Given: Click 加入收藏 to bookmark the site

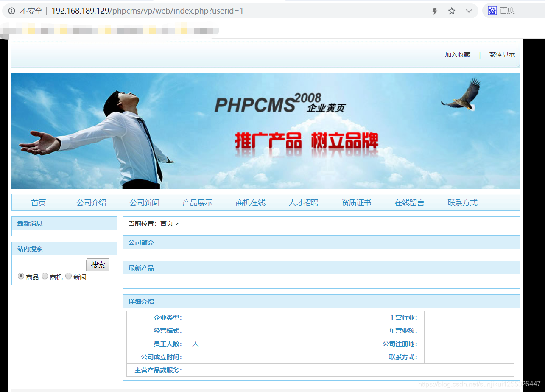Looking at the screenshot, I should (457, 54).
